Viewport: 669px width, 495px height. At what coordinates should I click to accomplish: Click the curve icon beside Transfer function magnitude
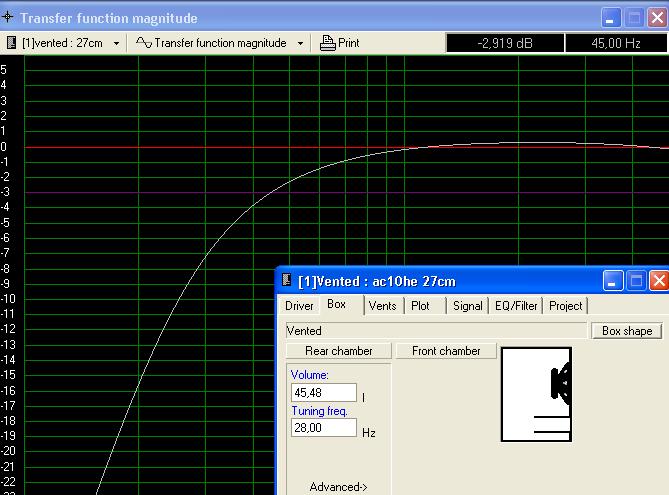coord(143,43)
